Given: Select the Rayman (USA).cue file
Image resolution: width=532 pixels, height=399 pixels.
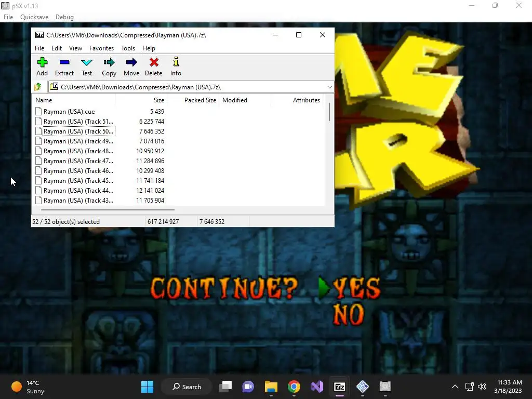Looking at the screenshot, I should [69, 111].
